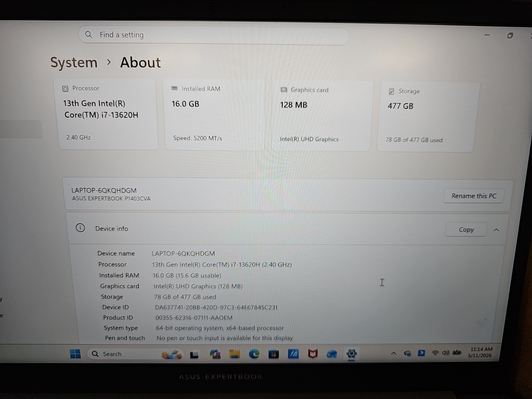
Task: Click 'No pen or touch input' text
Action: pos(225,338)
